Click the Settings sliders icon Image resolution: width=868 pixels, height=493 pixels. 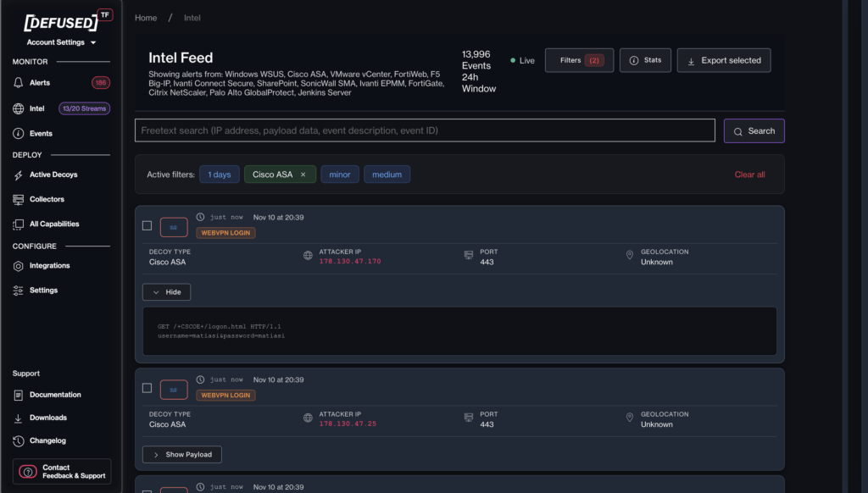[x=19, y=290]
